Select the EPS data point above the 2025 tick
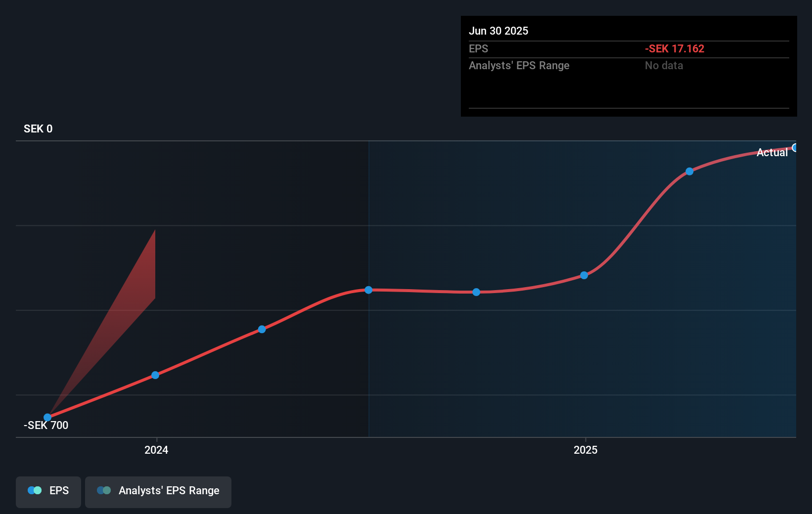The width and height of the screenshot is (812, 514). [x=584, y=275]
